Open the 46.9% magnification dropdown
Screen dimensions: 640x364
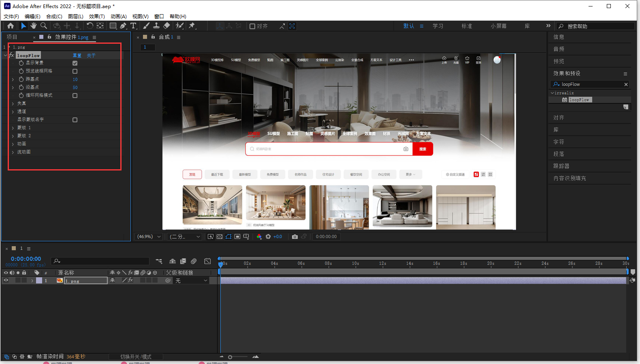coord(149,237)
